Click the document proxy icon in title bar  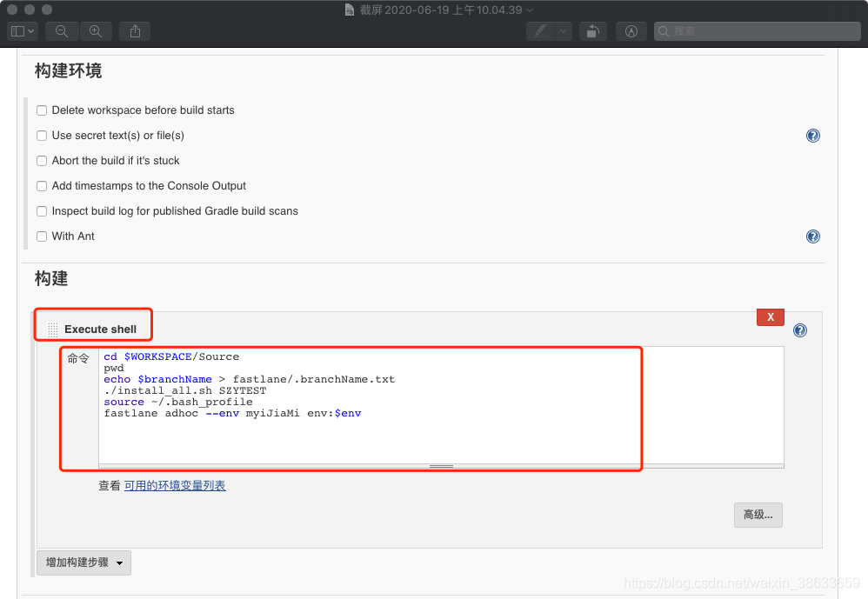click(x=350, y=10)
